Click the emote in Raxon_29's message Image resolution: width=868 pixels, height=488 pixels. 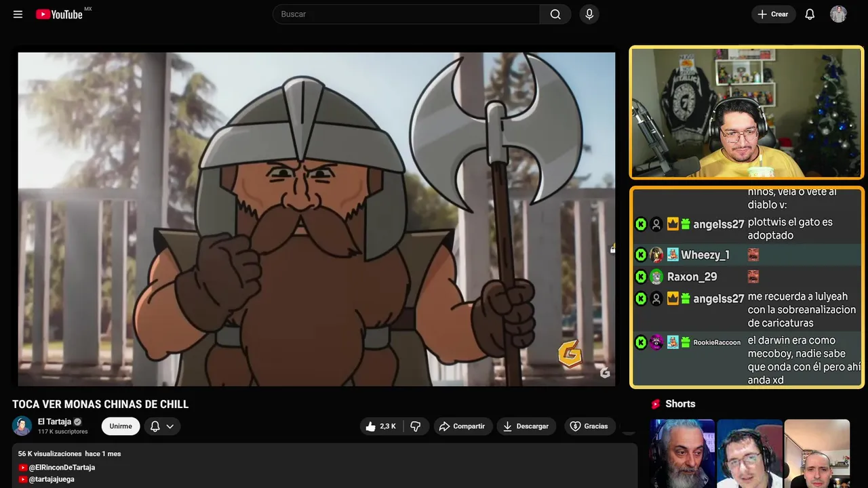[x=753, y=277]
